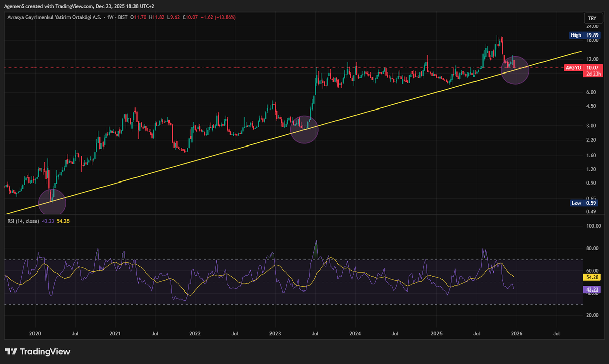This screenshot has width=609, height=364.
Task: Click the 2026 label on the time axis
Action: click(517, 334)
